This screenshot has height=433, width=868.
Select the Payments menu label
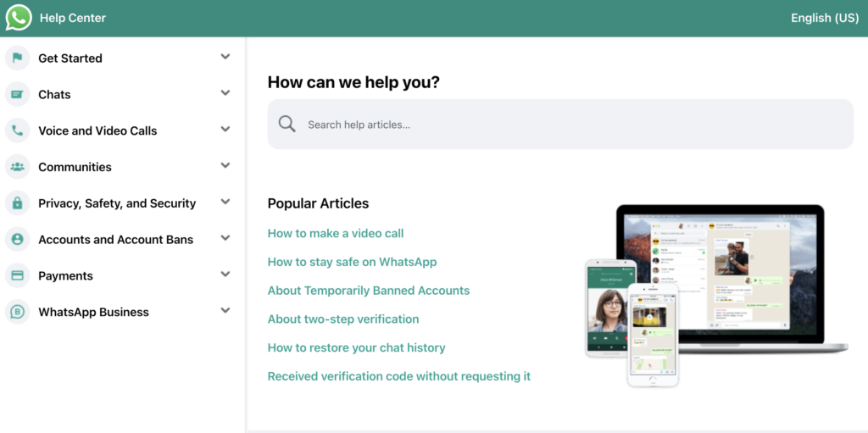click(x=65, y=275)
